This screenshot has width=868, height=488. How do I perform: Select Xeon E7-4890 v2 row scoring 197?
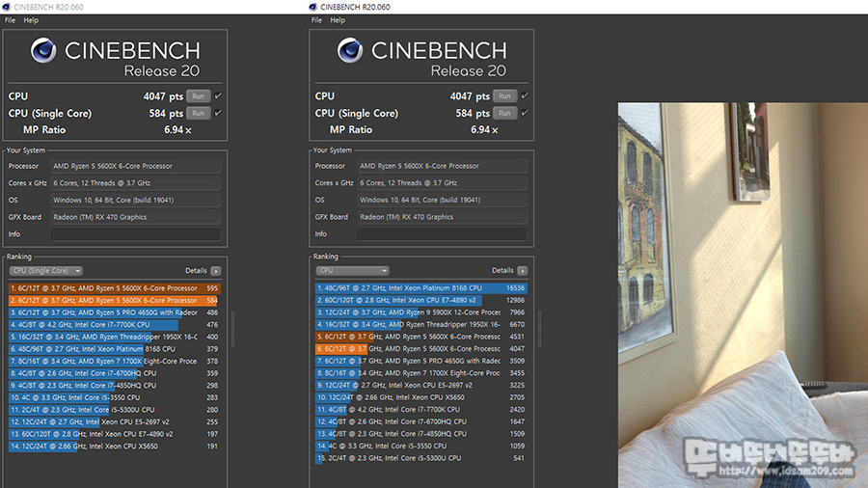[114, 434]
